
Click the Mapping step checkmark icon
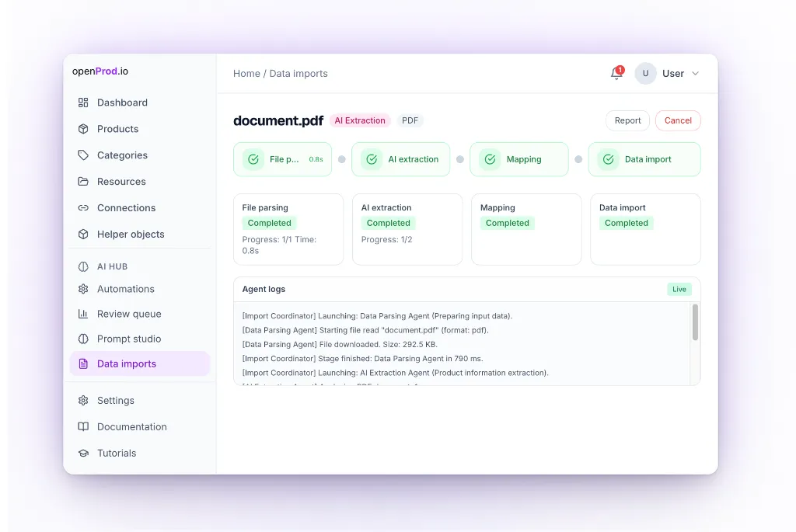pos(490,159)
